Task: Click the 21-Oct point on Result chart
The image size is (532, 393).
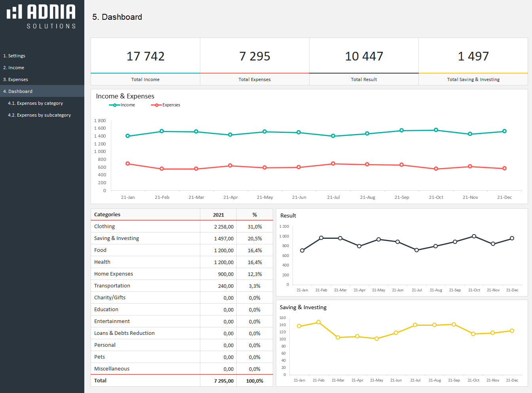Action: [474, 236]
